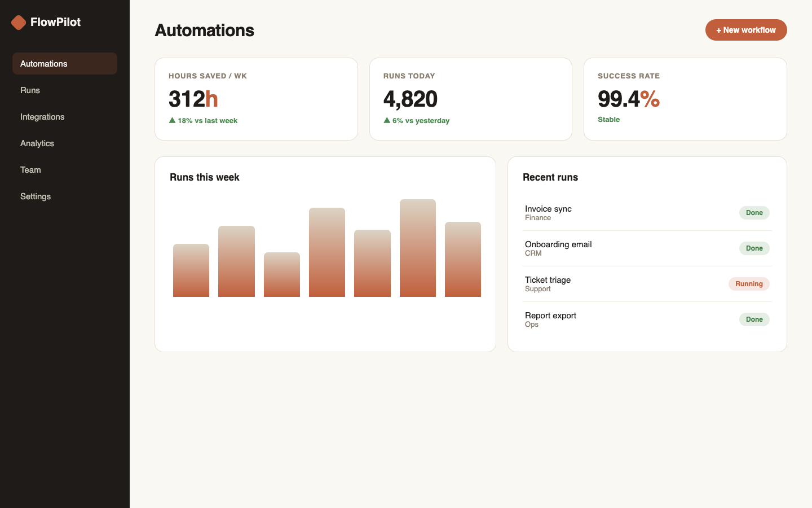Open the Team page
Image resolution: width=812 pixels, height=508 pixels.
[x=65, y=170]
